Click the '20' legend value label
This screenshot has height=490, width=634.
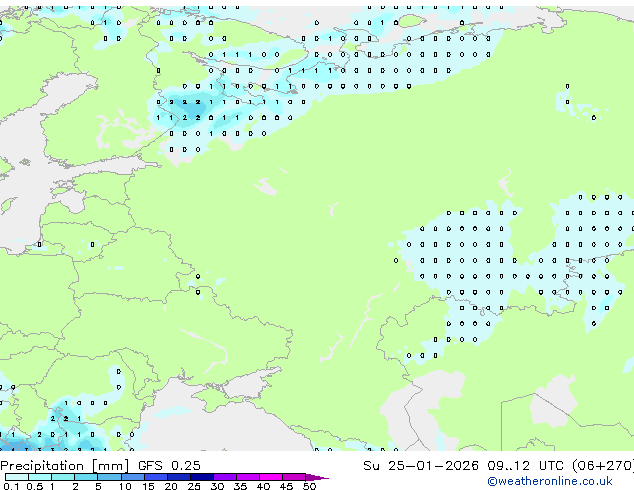tap(171, 486)
